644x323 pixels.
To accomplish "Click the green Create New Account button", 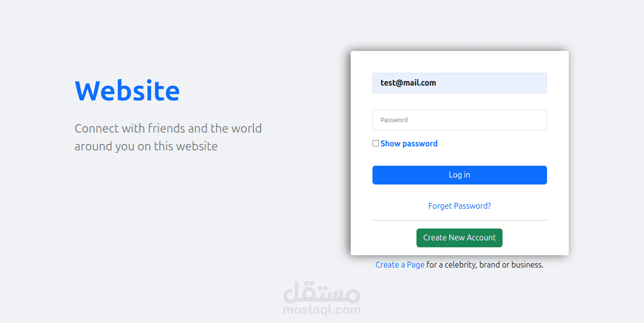I will pyautogui.click(x=460, y=237).
